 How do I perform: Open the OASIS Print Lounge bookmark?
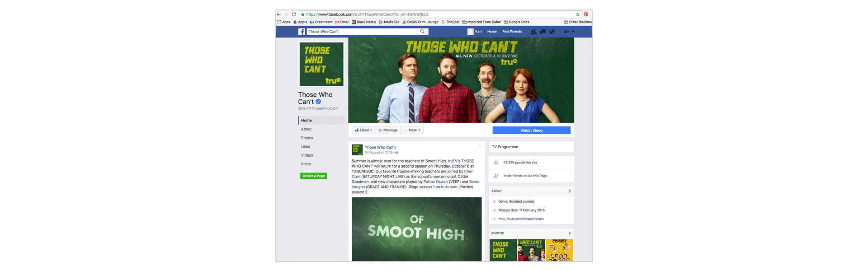tap(420, 22)
